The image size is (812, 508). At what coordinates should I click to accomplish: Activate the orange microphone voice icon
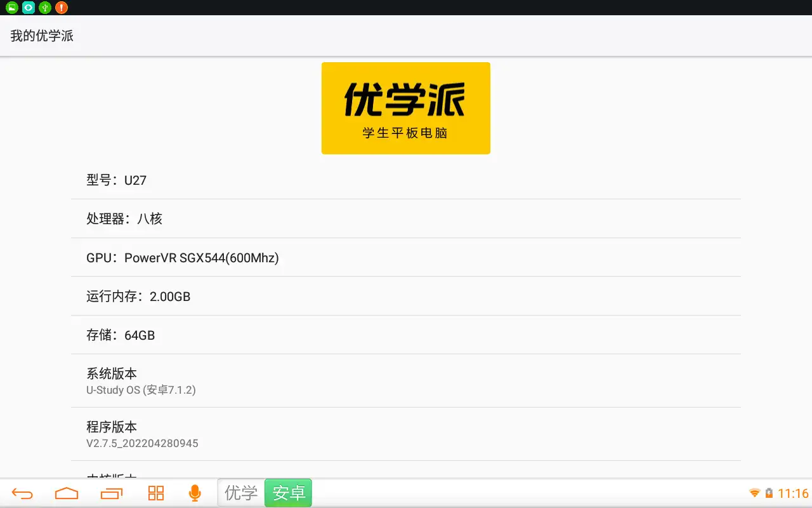[195, 493]
